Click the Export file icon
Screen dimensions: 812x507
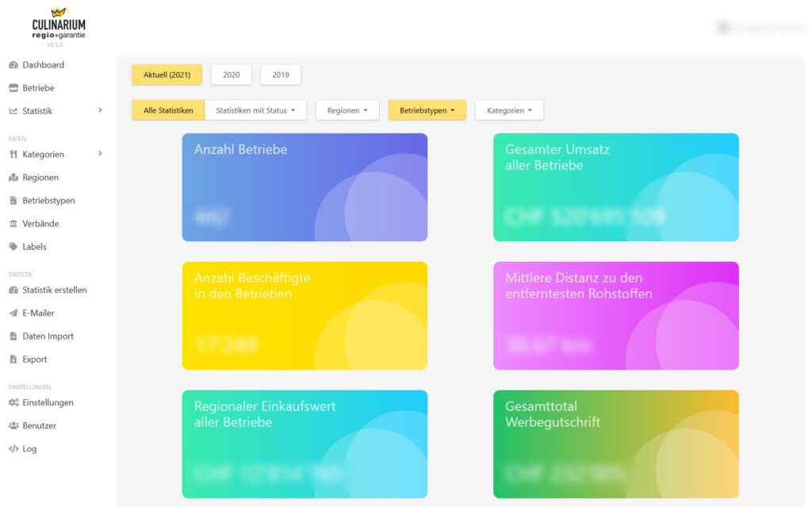point(13,359)
